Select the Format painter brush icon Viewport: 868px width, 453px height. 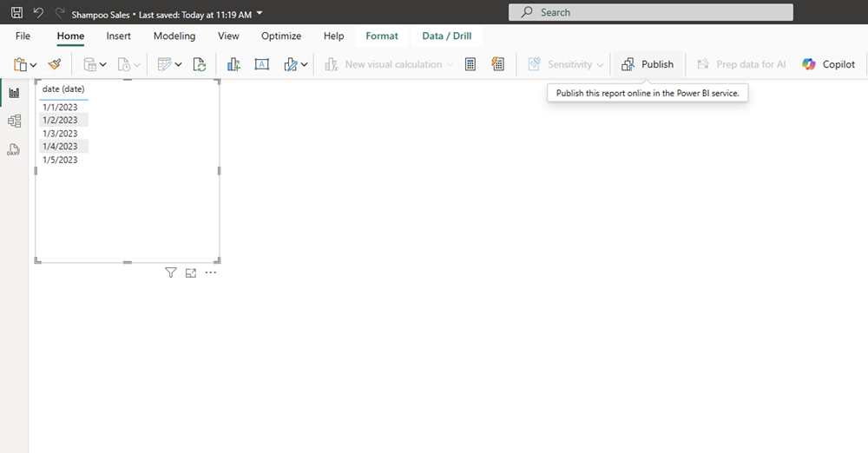click(x=55, y=64)
